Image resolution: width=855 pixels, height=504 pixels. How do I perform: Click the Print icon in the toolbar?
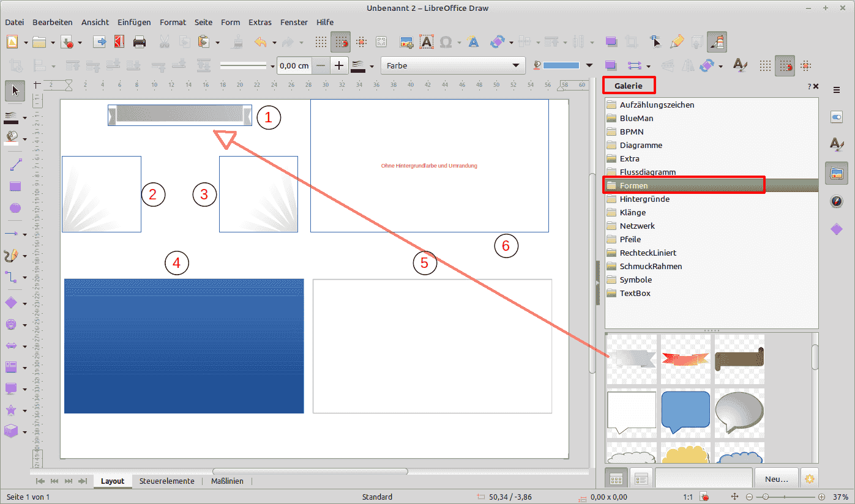(140, 42)
